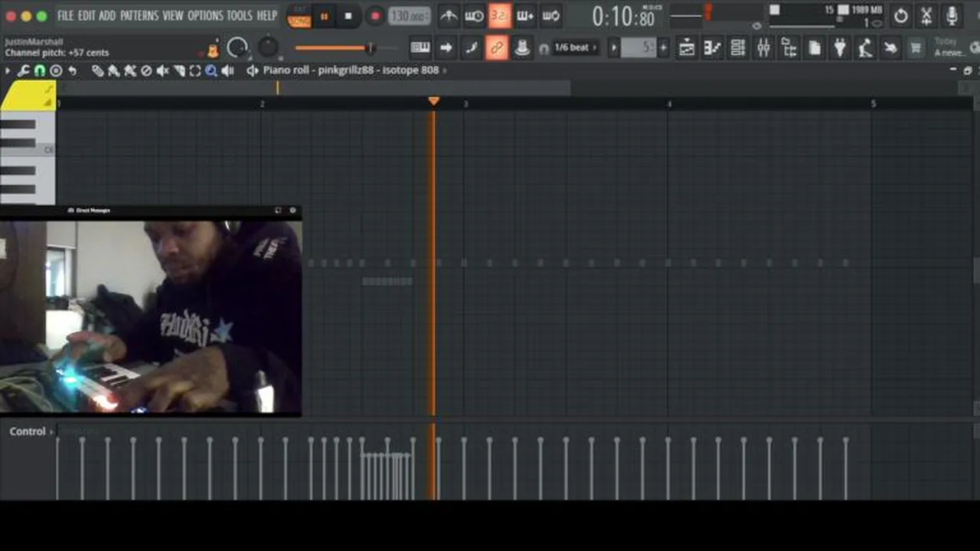Select the Paint brush tool
This screenshot has width=980, height=551.
[114, 70]
